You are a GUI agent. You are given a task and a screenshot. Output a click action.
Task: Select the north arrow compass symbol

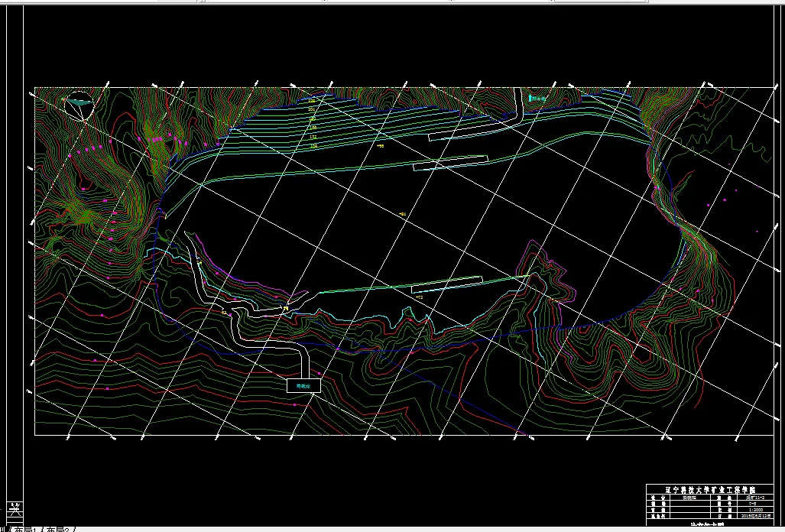pos(79,106)
